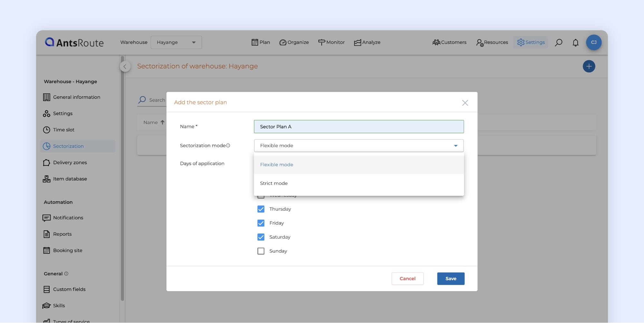Open the Plan menu in top navigation
The height and width of the screenshot is (323, 644).
(260, 43)
